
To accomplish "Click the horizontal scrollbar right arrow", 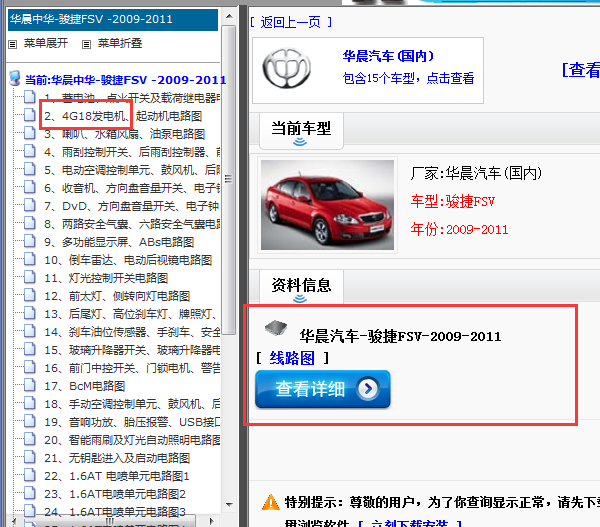I will pyautogui.click(x=212, y=521).
